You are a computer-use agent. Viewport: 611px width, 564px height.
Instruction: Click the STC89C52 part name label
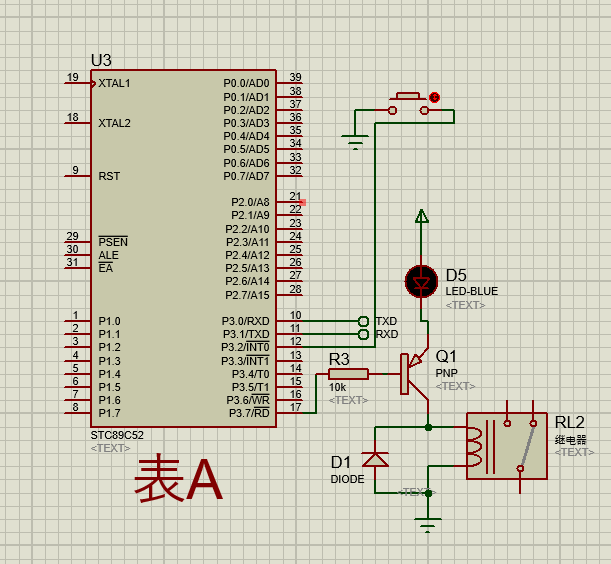(x=117, y=435)
